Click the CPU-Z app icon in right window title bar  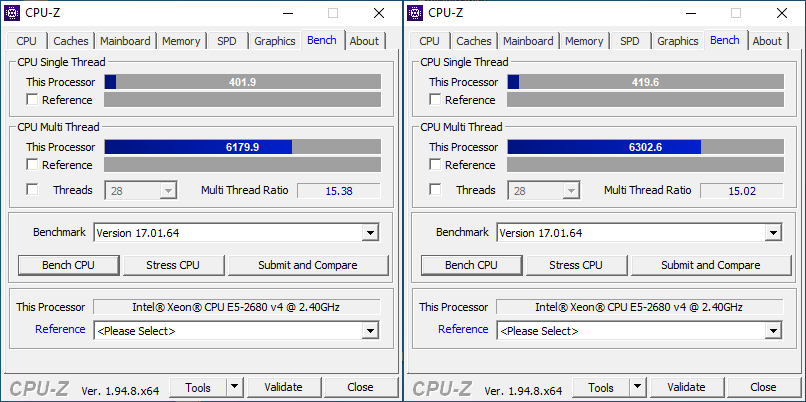pos(415,13)
